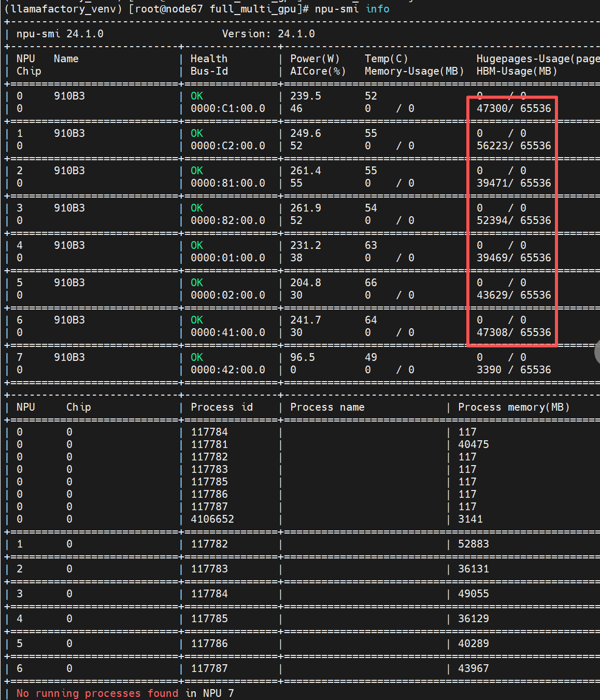Click HBM usage value 43629
This screenshot has height=700, width=600.
[492, 295]
